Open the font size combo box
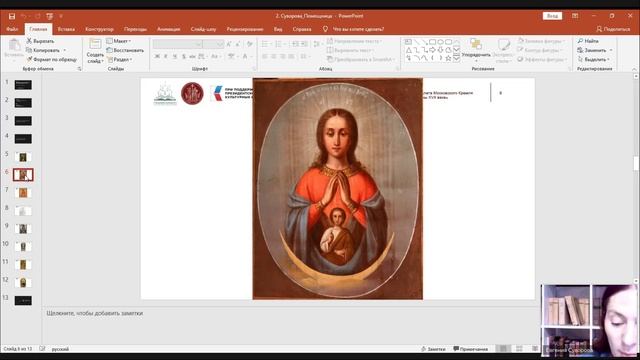Image resolution: width=640 pixels, height=360 pixels. click(x=213, y=44)
